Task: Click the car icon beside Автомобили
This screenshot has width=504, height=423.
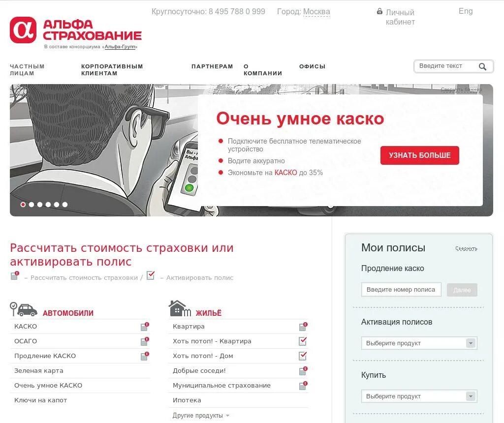Action: (24, 309)
